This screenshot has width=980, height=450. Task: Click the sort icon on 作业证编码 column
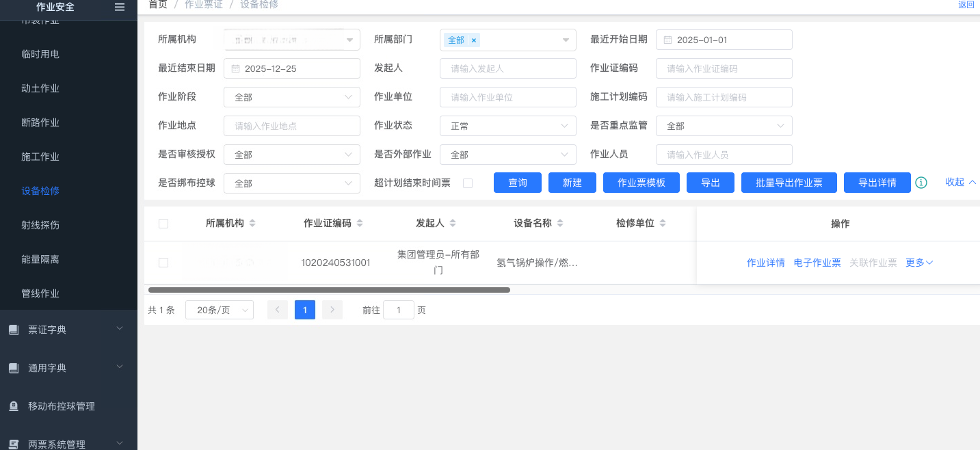tap(360, 224)
